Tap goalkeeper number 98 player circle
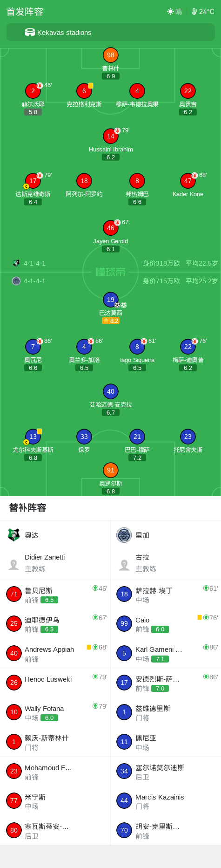221x868 pixels. [110, 55]
